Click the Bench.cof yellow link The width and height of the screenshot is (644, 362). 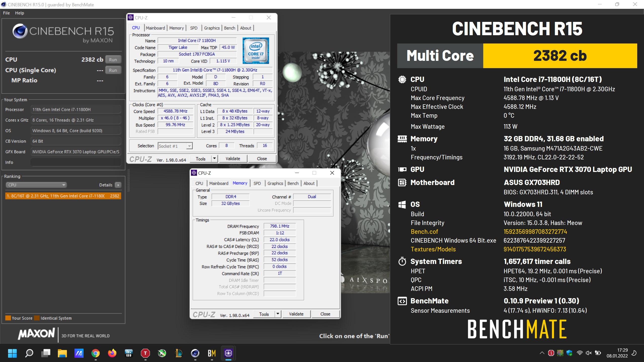[424, 232]
